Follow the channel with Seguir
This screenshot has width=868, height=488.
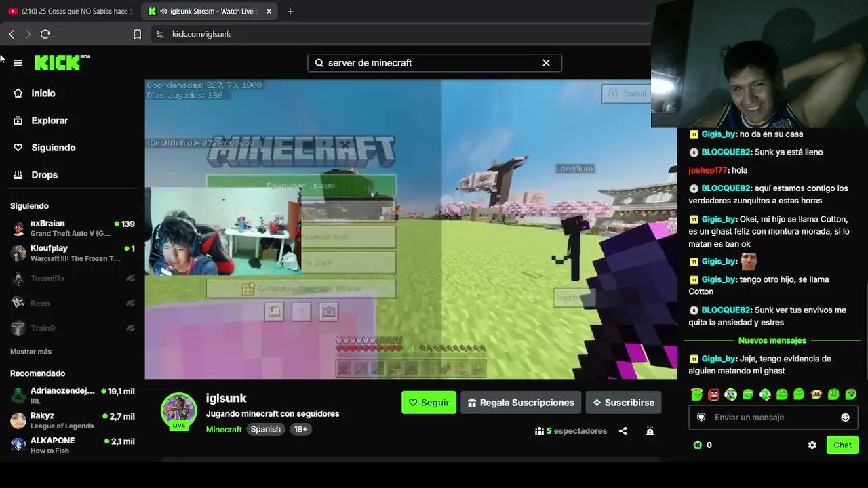429,403
